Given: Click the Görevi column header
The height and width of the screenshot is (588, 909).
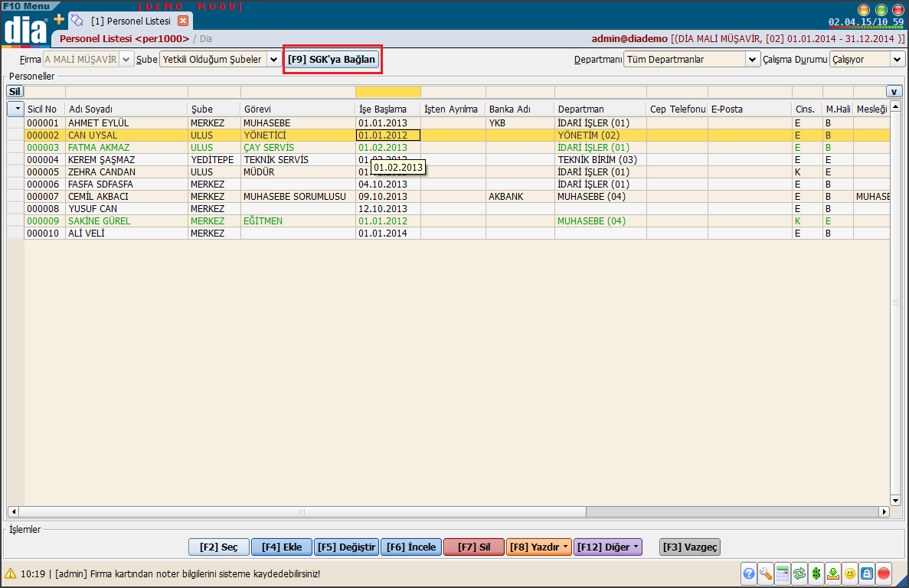Looking at the screenshot, I should tap(298, 109).
